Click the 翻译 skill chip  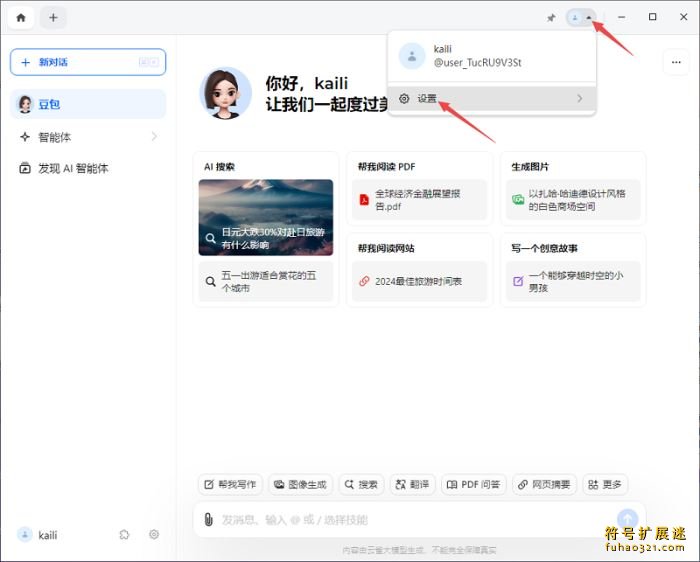[412, 484]
